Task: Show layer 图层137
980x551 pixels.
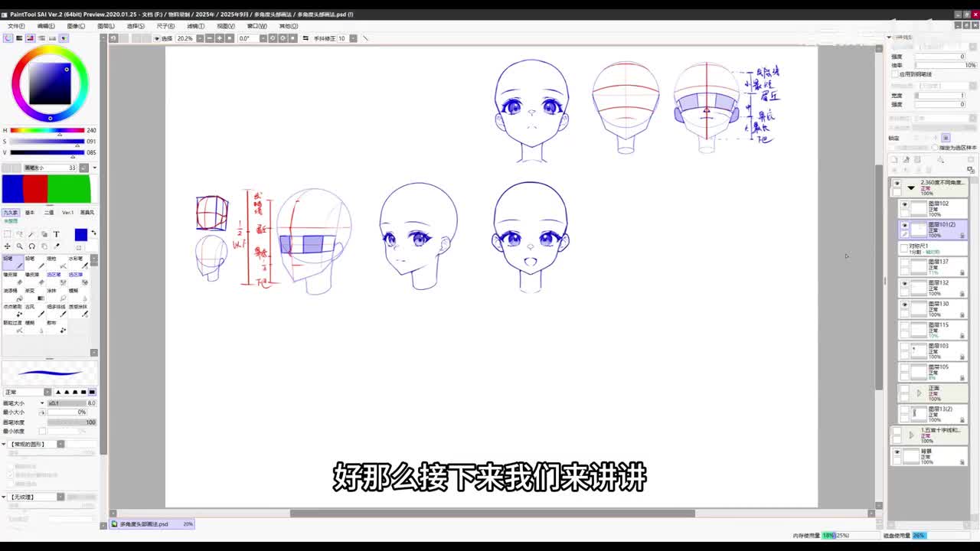Action: [x=904, y=262]
